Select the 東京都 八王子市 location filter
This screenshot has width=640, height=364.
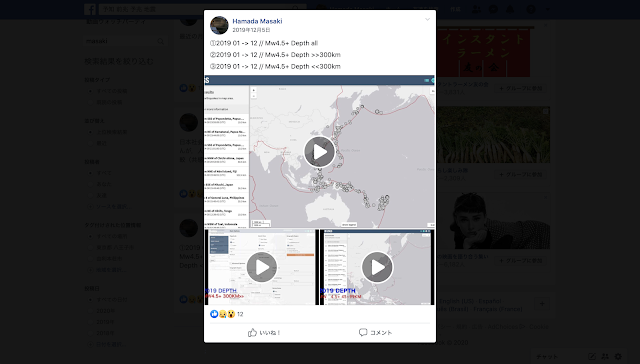[115, 247]
